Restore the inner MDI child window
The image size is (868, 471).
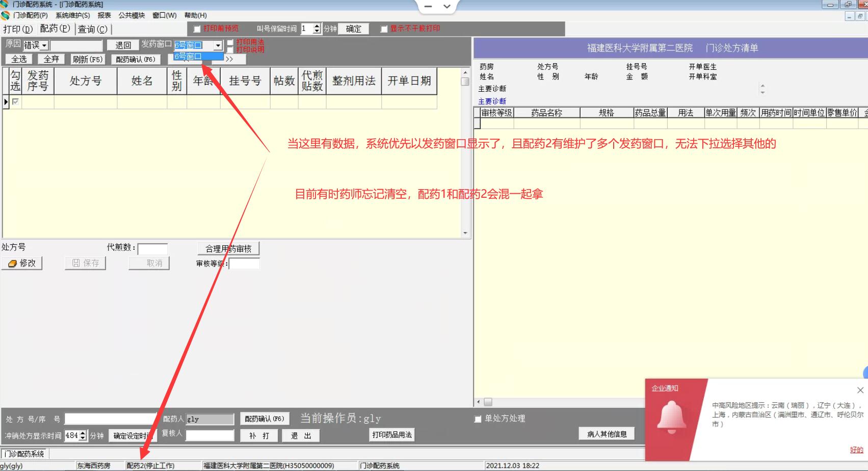point(860,16)
